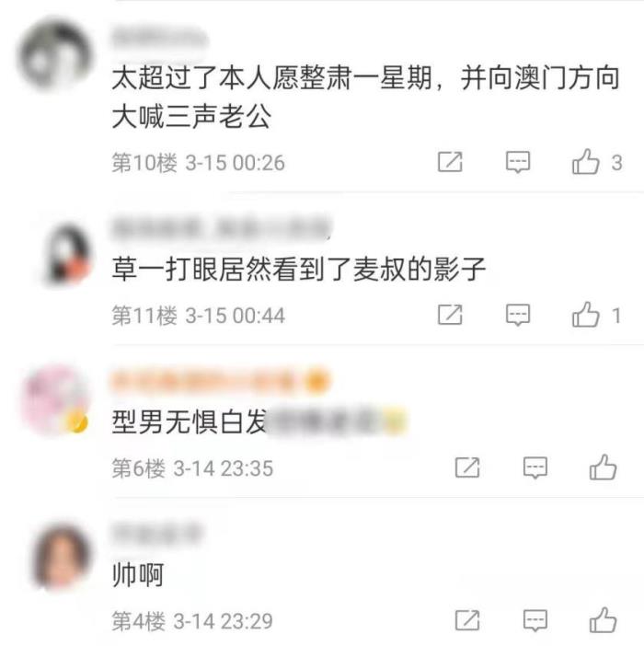Share the 第10楼 comment
The image size is (644, 646).
tap(450, 162)
